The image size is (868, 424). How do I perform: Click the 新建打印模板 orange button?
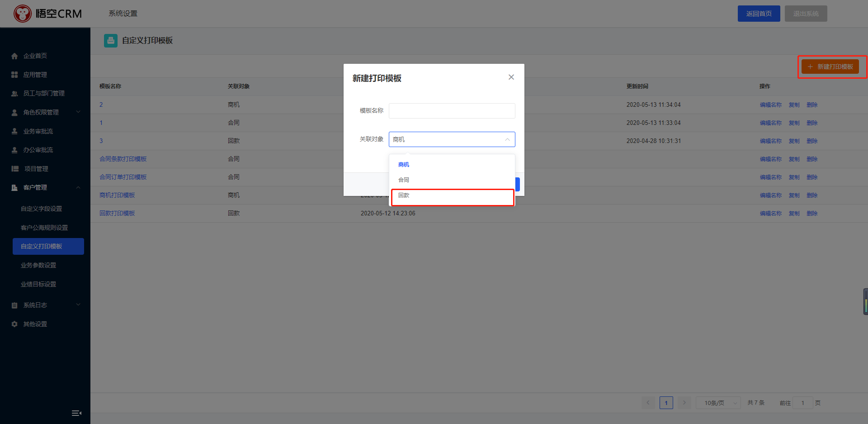click(830, 67)
